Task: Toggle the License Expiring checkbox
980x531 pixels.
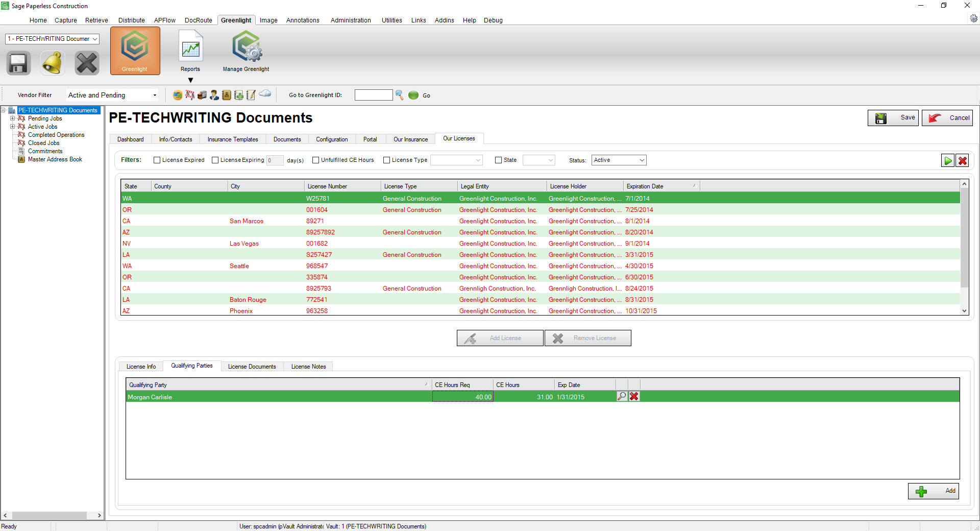Action: [x=215, y=160]
